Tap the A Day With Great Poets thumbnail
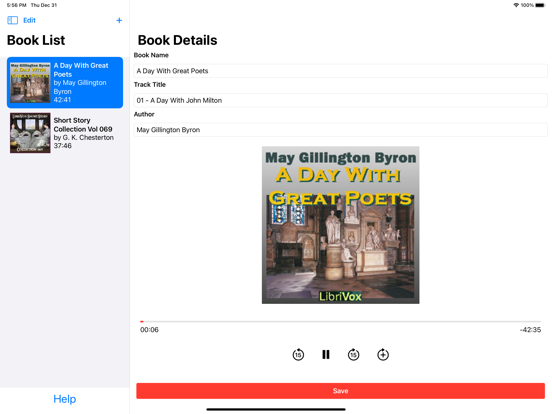552x414 pixels. click(x=30, y=83)
